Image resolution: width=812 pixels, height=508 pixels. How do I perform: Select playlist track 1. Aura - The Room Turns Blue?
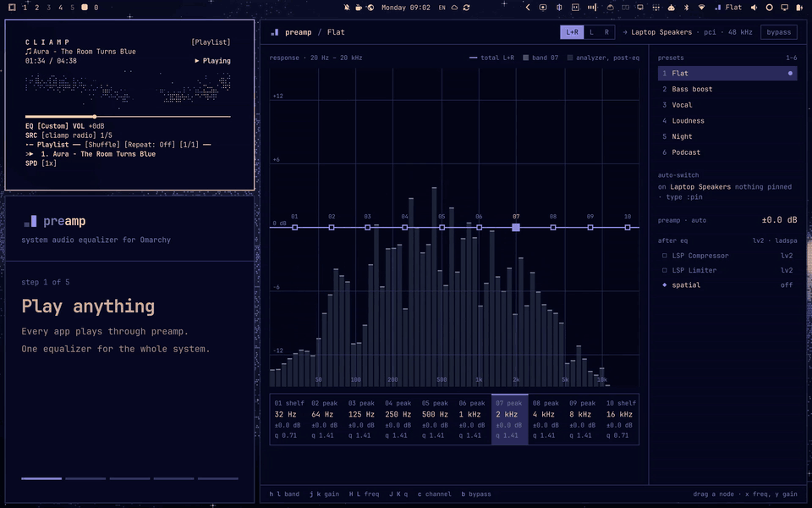coord(91,154)
